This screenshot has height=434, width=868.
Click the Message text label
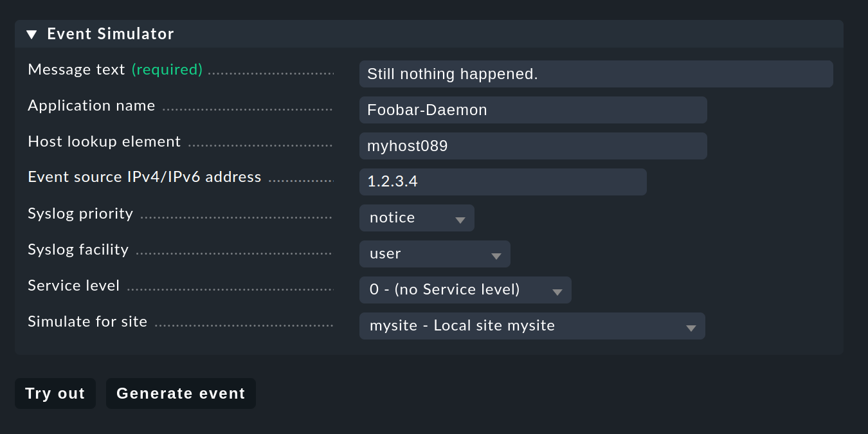coord(77,69)
